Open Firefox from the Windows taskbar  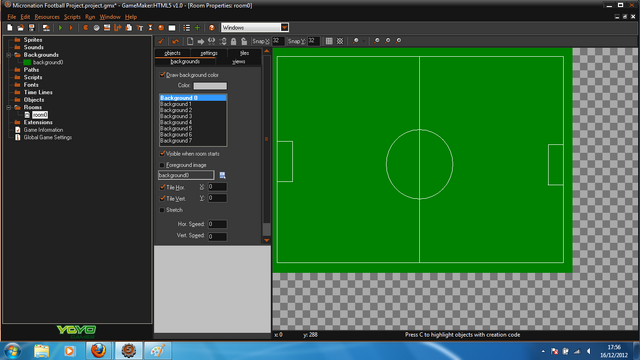pyautogui.click(x=98, y=351)
